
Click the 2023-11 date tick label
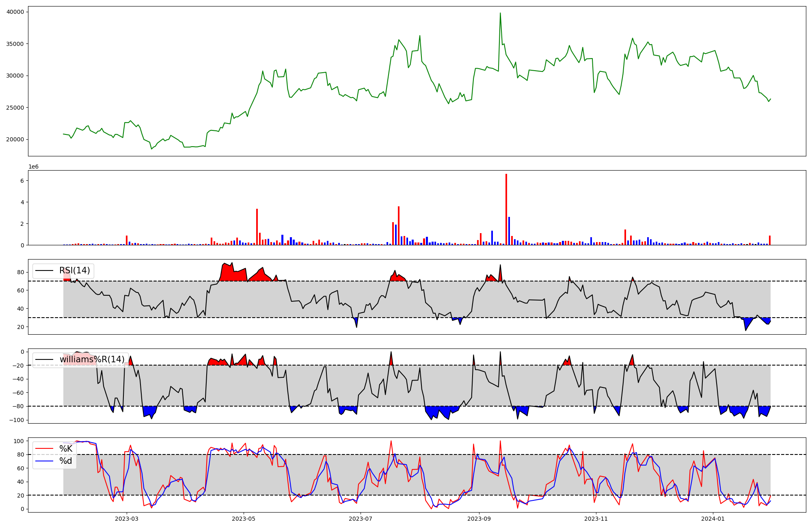(x=596, y=519)
